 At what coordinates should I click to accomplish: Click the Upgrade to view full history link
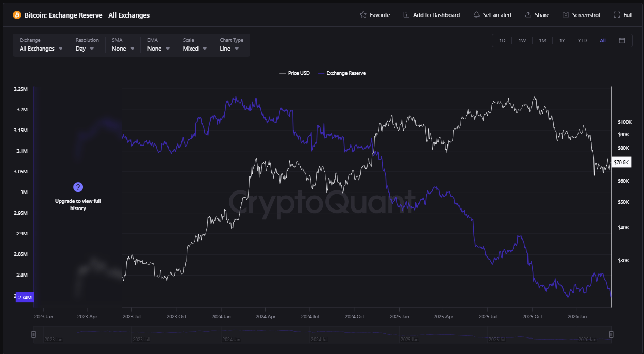(x=78, y=204)
